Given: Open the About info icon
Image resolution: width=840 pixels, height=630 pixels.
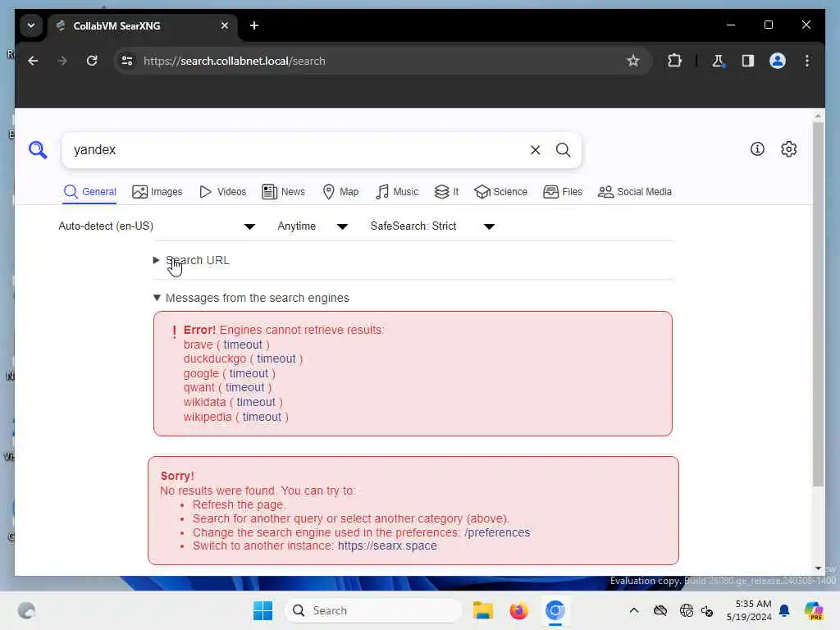Looking at the screenshot, I should [x=757, y=149].
